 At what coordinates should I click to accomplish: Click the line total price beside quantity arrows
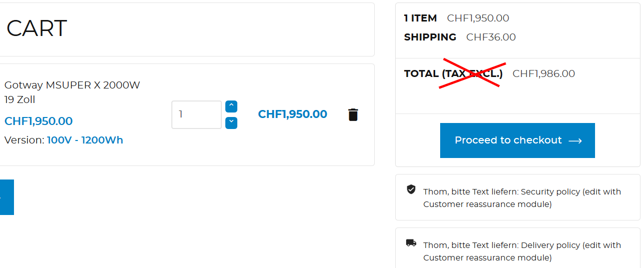pyautogui.click(x=292, y=114)
